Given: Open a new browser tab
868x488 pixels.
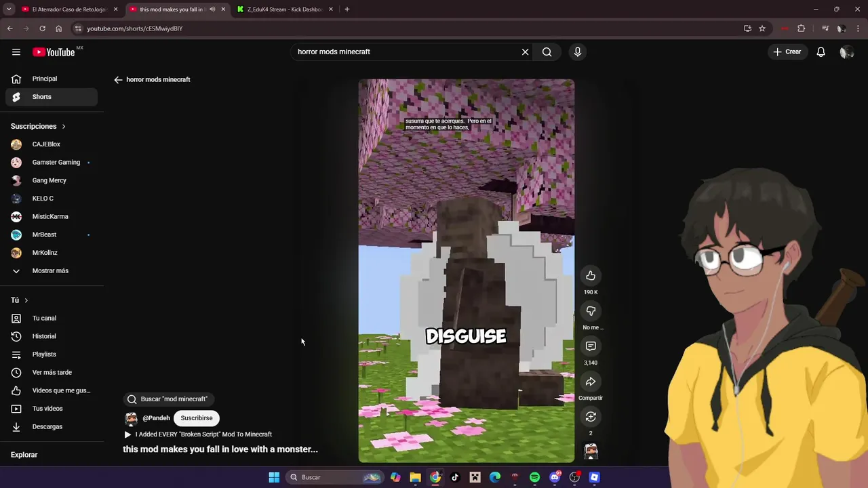Looking at the screenshot, I should coord(347,9).
